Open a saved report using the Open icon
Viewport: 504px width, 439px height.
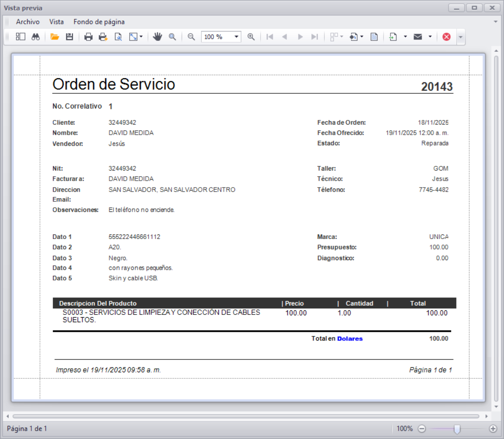click(55, 36)
